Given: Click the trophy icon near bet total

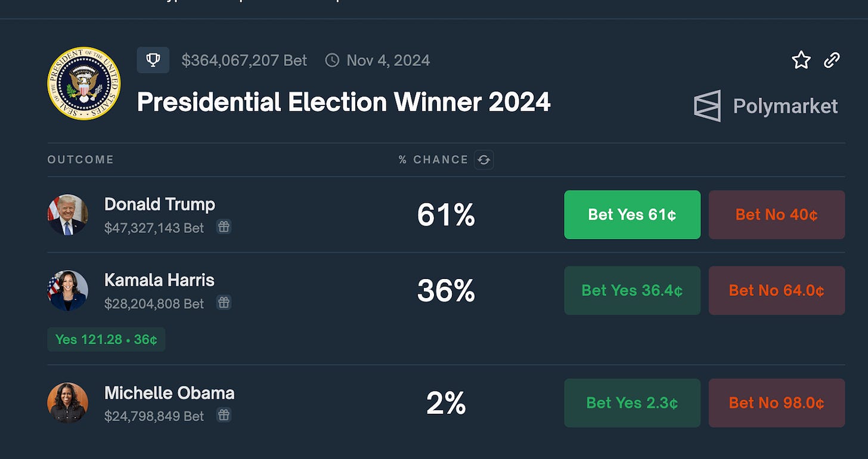Looking at the screenshot, I should (x=153, y=60).
